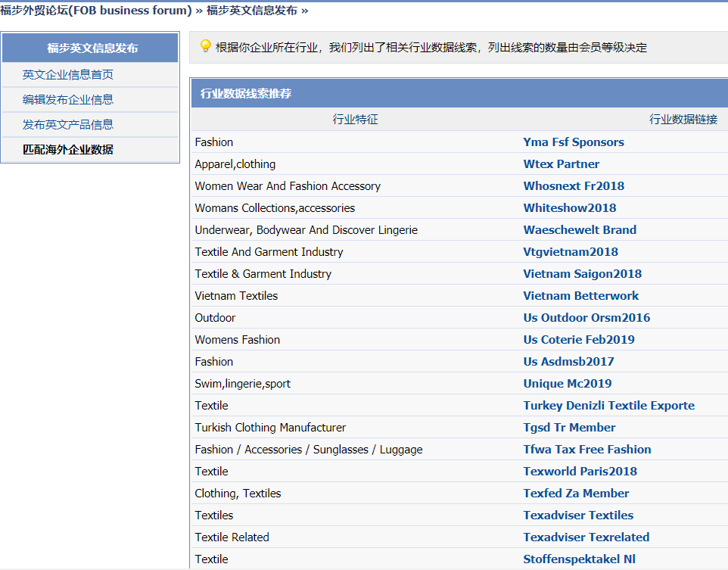The height and width of the screenshot is (570, 728).
Task: Select 'Textile & Garment Industry' cell
Action: click(x=263, y=273)
